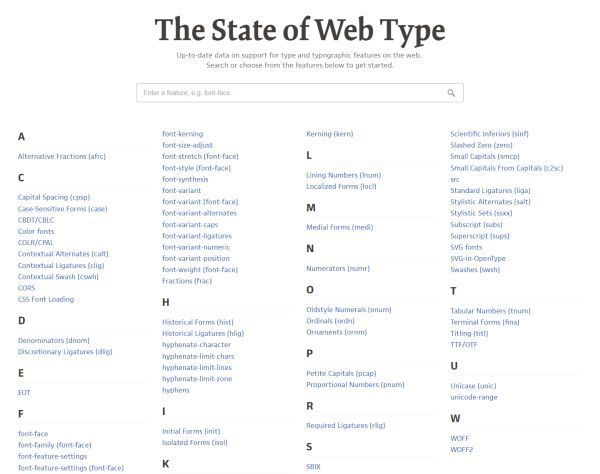Open the font-variant-ligatures link
Image resolution: width=600 pixels, height=474 pixels.
point(197,236)
